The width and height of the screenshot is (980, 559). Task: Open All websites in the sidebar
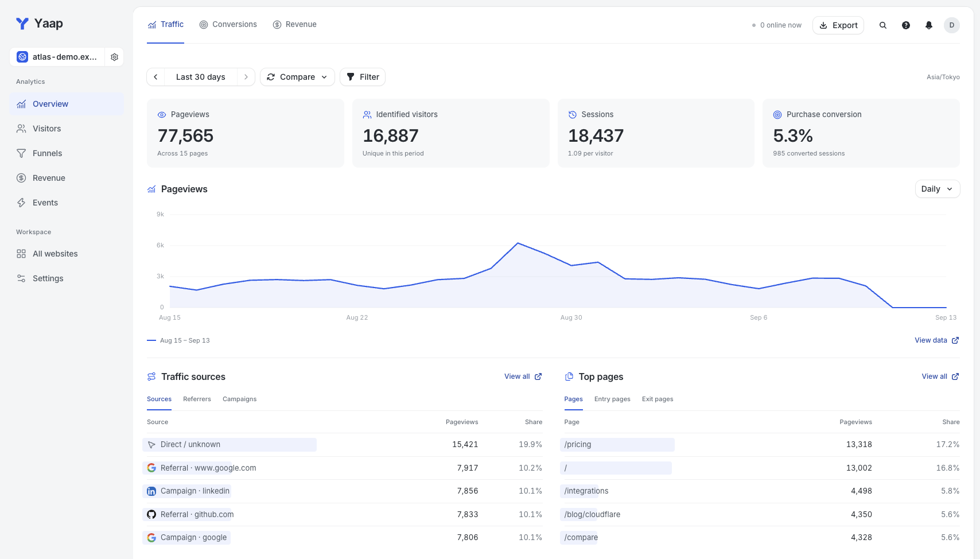(67, 254)
